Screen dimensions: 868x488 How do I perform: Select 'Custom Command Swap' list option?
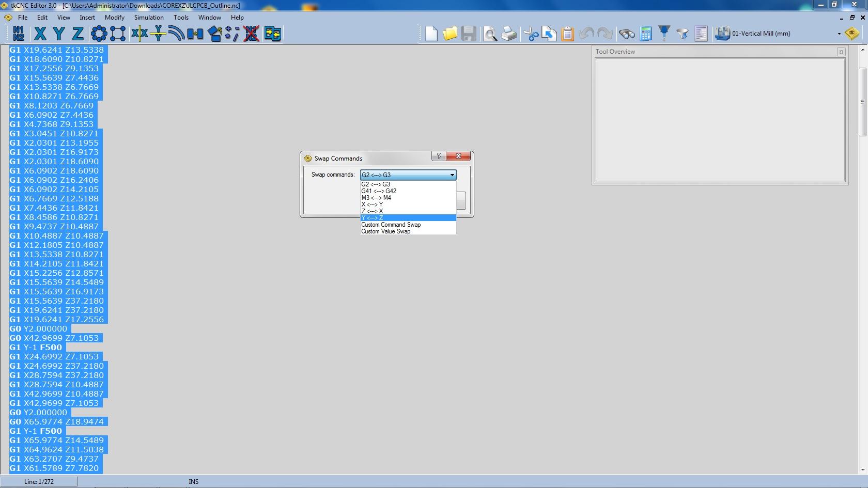click(x=391, y=225)
